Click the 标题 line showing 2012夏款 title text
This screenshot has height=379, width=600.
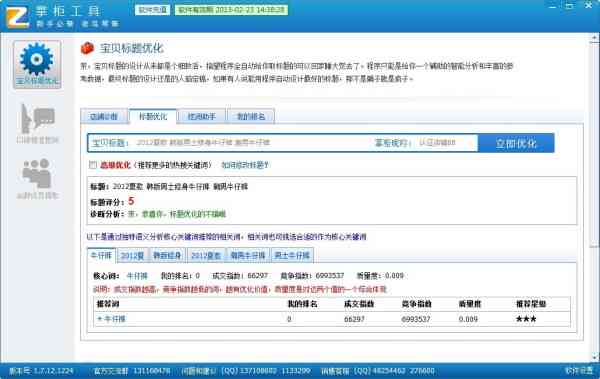[x=169, y=187]
